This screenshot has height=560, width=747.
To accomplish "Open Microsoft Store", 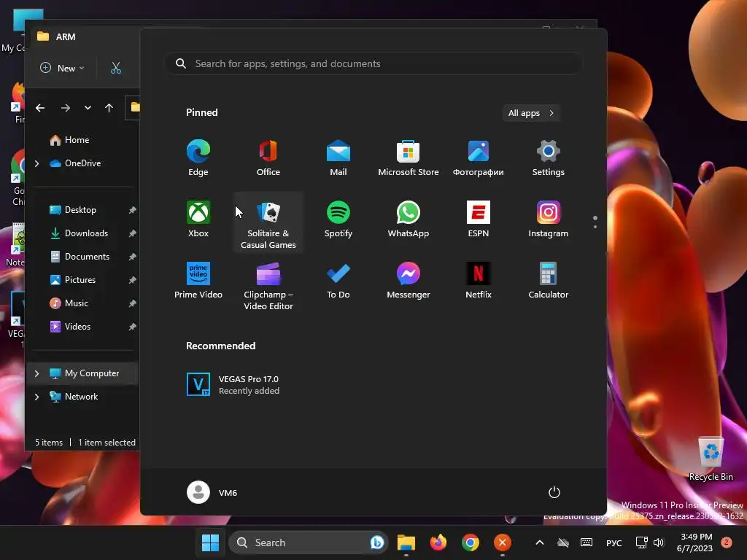I will (x=409, y=158).
